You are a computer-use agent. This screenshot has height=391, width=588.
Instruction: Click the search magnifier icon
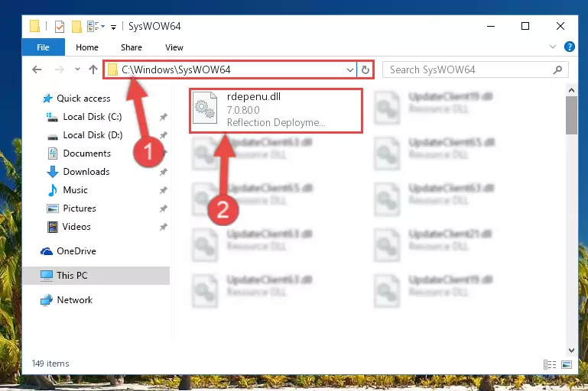[557, 69]
